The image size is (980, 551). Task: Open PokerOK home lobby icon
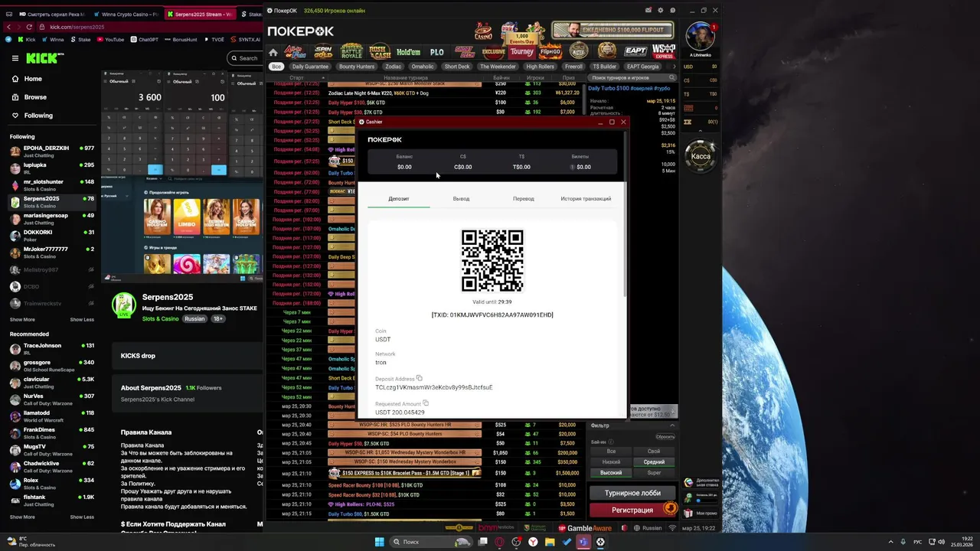273,53
